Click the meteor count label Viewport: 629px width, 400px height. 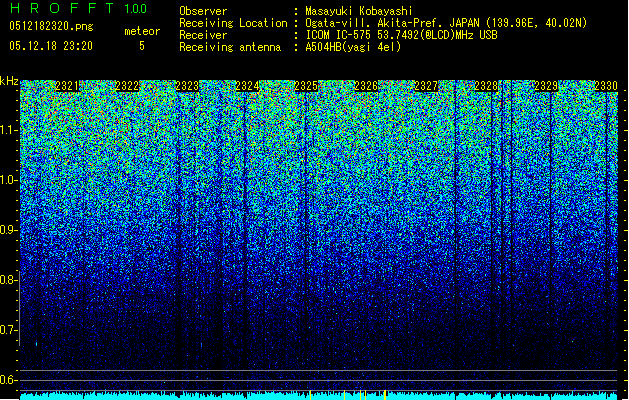coord(142,31)
